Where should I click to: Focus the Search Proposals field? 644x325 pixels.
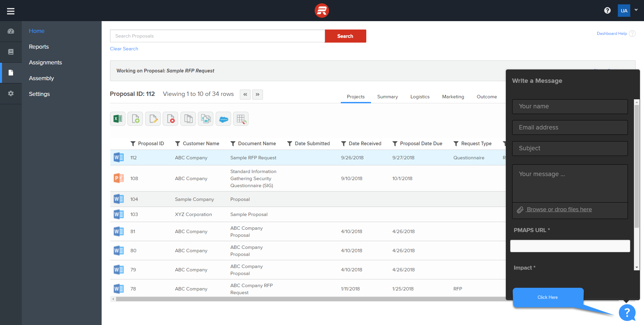217,36
